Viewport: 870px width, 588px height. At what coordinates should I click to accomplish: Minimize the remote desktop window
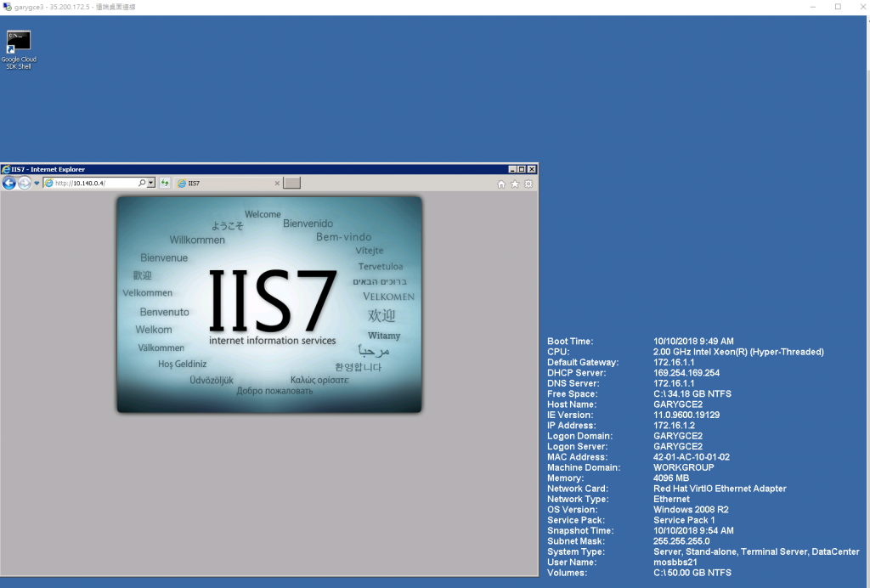813,7
